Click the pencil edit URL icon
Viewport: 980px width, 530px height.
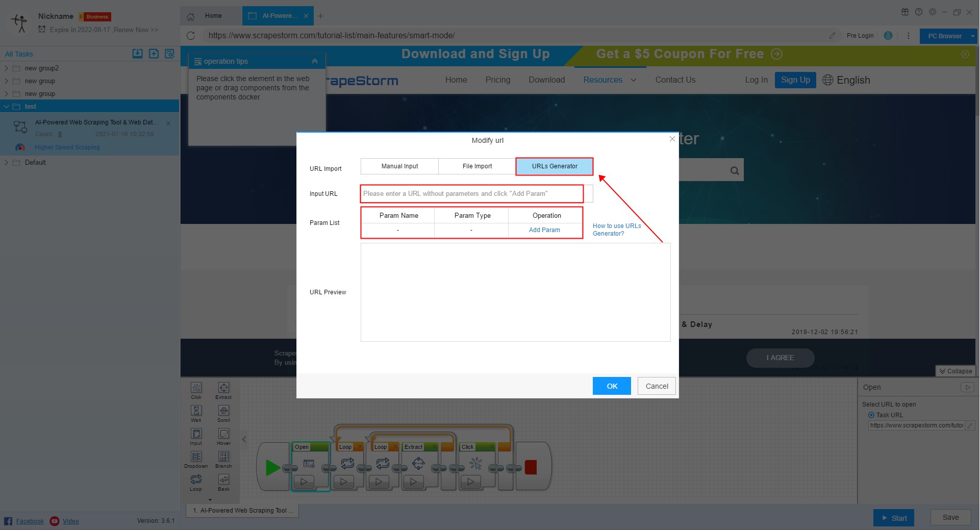point(833,36)
